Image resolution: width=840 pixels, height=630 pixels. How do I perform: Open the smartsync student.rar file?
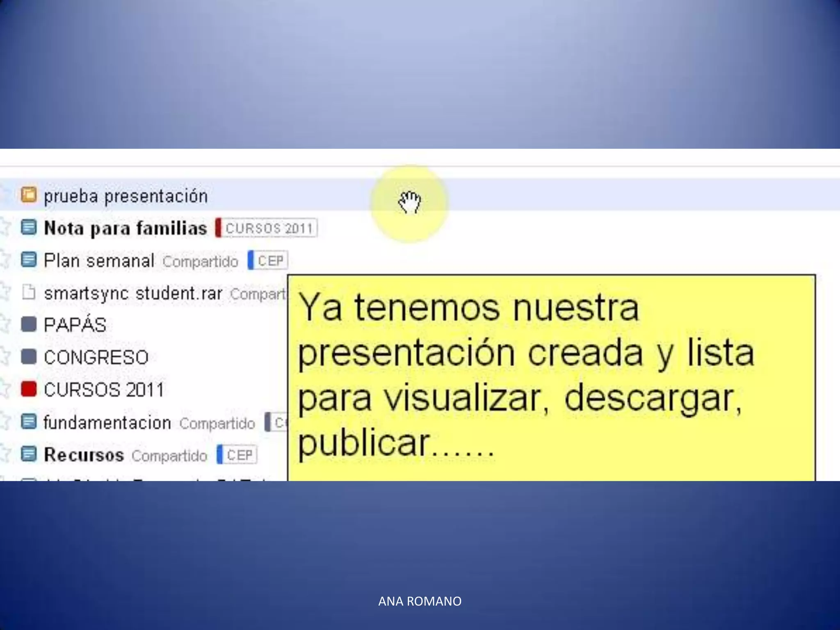click(133, 293)
